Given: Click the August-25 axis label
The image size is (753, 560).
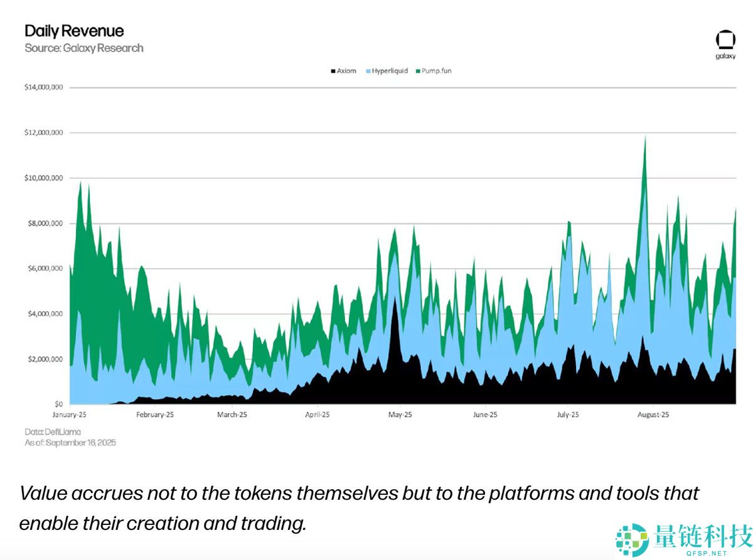Looking at the screenshot, I should (653, 415).
